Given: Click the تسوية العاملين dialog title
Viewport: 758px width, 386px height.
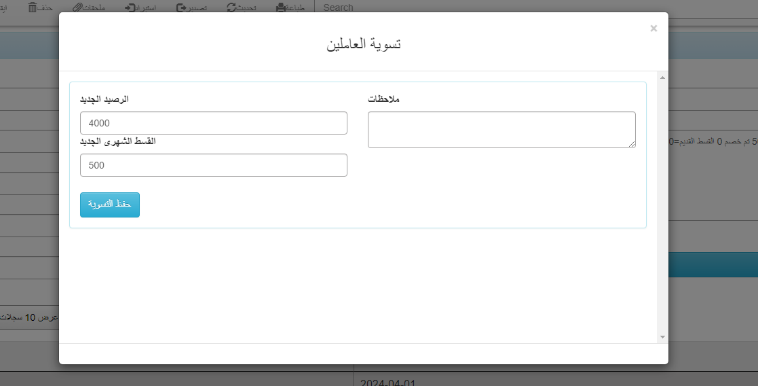Looking at the screenshot, I should click(364, 44).
